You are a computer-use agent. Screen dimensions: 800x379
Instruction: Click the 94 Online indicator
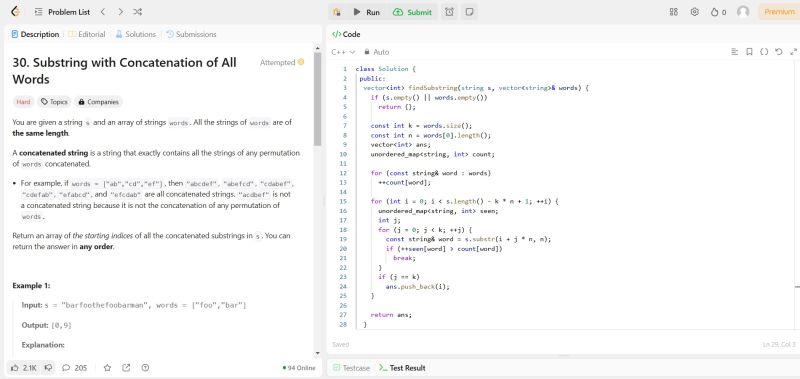pos(299,367)
